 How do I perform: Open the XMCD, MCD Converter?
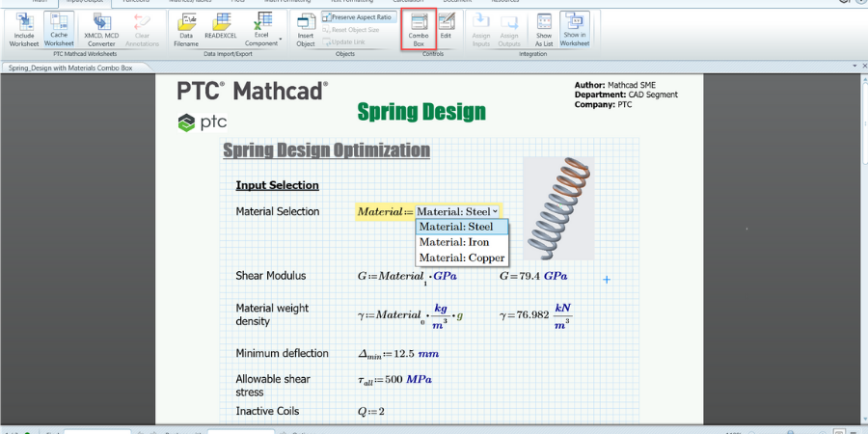click(100, 29)
